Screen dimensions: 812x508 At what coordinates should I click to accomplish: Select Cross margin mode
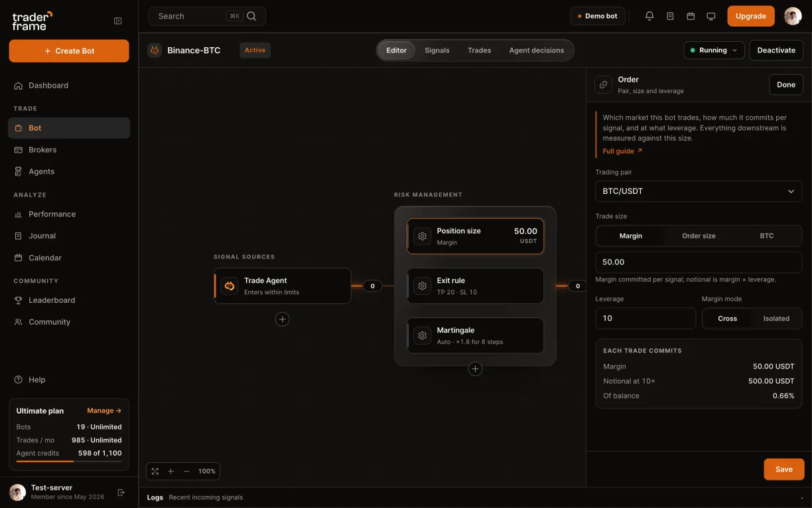pyautogui.click(x=727, y=318)
